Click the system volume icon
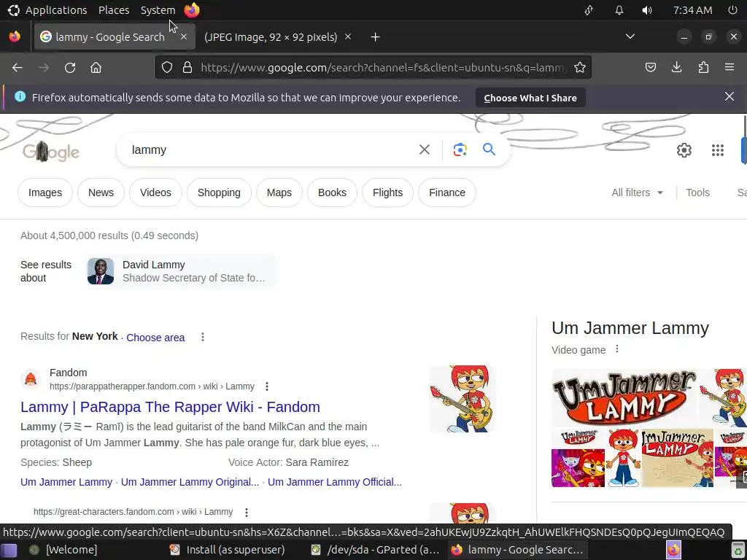This screenshot has height=560, width=747. [x=647, y=10]
